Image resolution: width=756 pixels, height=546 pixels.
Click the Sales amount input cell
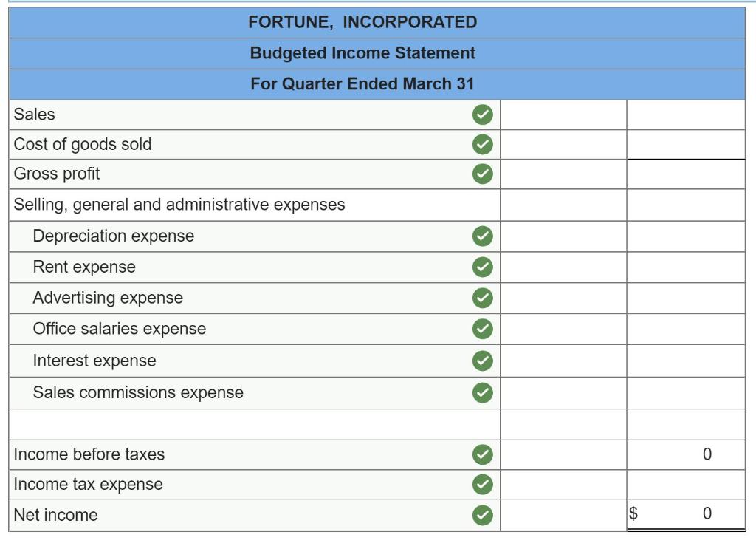(x=563, y=115)
